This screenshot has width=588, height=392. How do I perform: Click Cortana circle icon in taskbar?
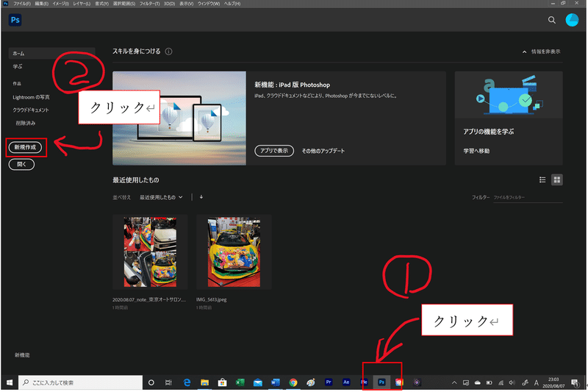click(x=151, y=382)
